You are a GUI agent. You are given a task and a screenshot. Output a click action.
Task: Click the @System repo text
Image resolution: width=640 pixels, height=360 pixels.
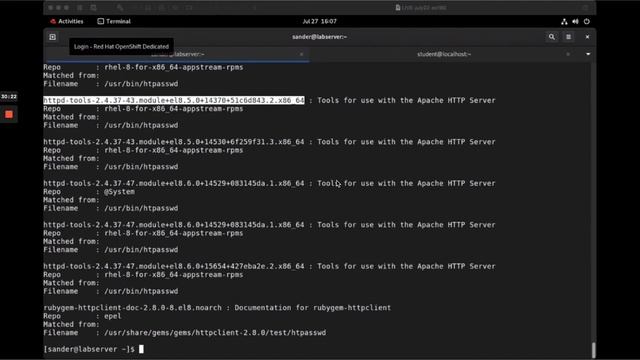pyautogui.click(x=119, y=192)
